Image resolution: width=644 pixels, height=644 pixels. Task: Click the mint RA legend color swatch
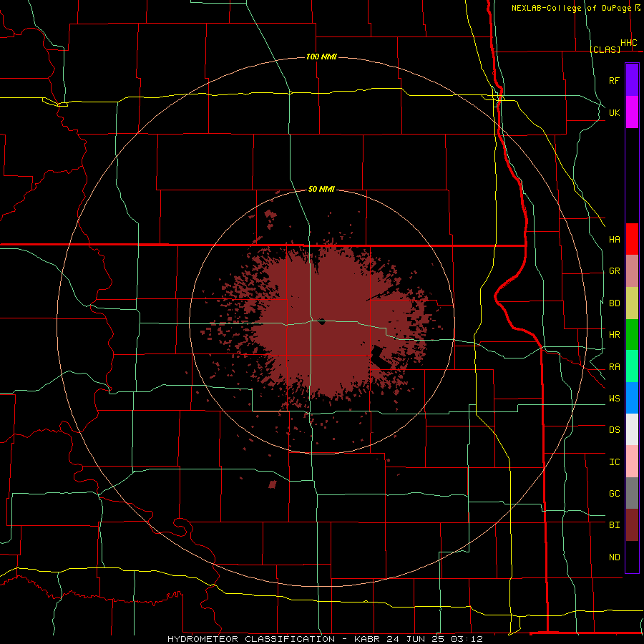[632, 366]
